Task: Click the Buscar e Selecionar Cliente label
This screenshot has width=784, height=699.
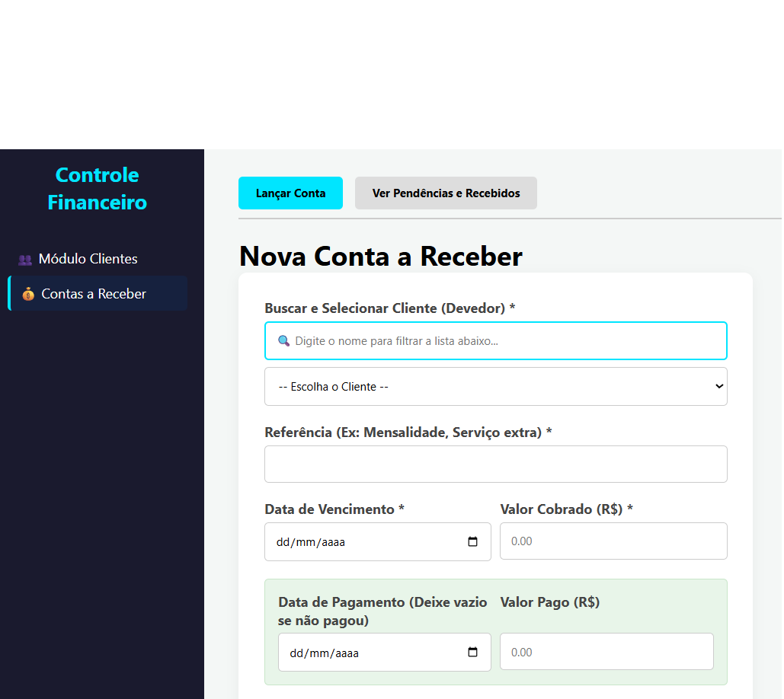Action: pyautogui.click(x=389, y=308)
